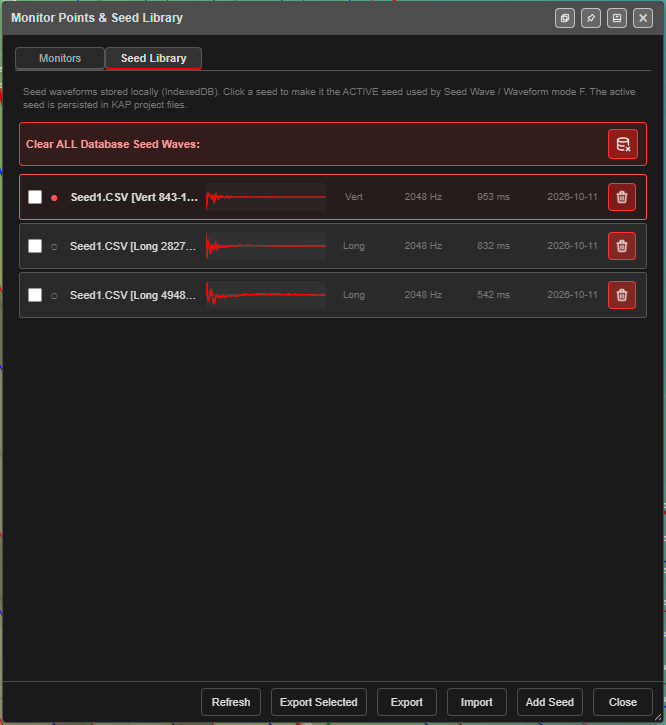Click 'Long' label in the 832 ms row

(x=354, y=246)
